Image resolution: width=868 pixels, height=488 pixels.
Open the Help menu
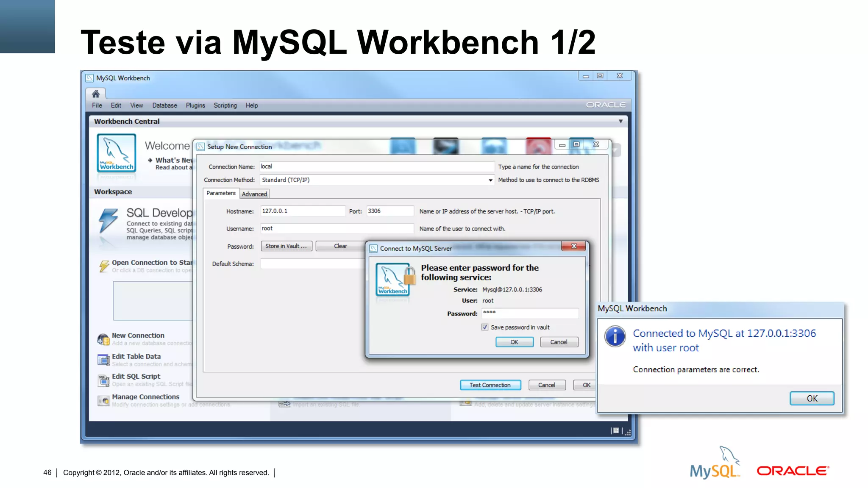click(252, 105)
